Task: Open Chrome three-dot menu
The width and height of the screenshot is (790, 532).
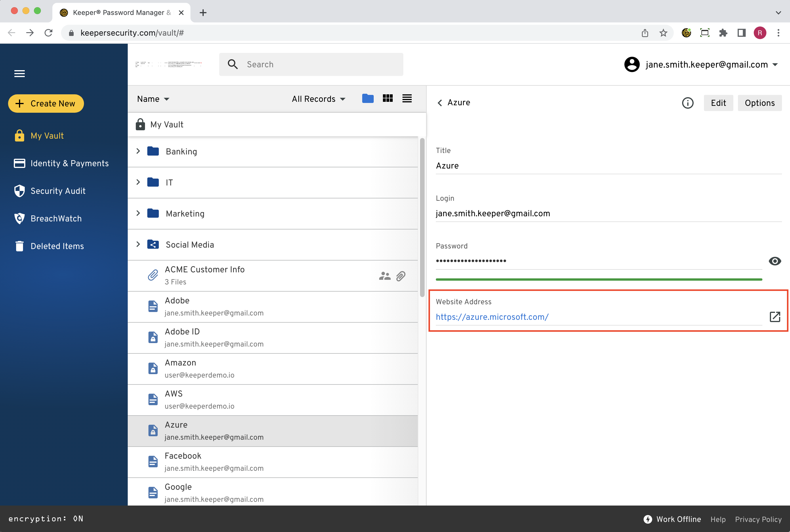Action: (x=778, y=33)
